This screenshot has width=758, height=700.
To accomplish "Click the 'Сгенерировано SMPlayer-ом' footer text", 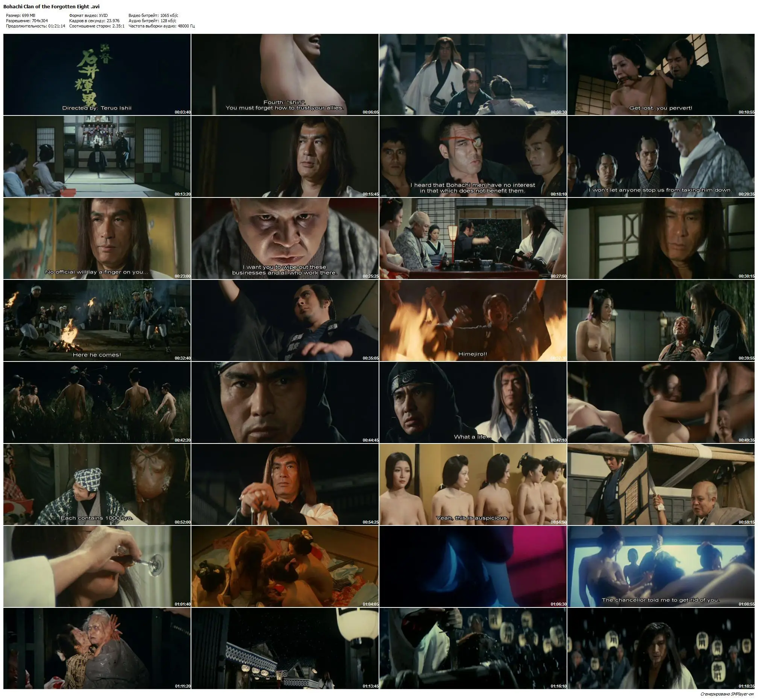I will 727,694.
